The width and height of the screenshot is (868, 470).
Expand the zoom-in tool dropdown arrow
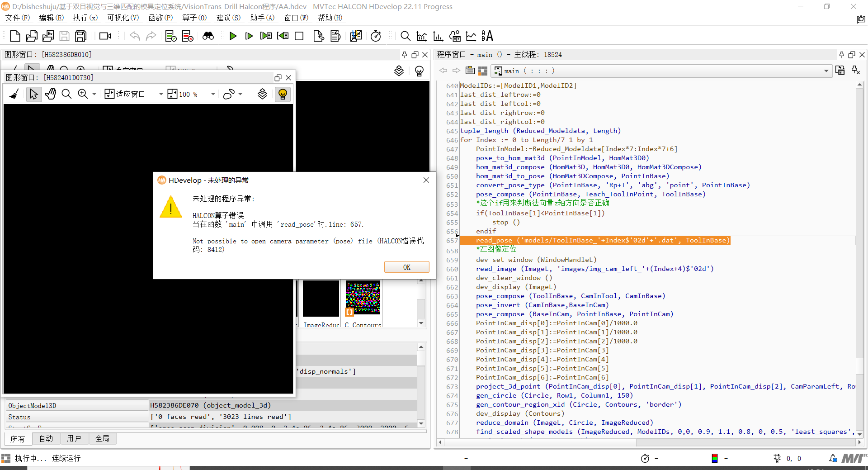pos(94,94)
